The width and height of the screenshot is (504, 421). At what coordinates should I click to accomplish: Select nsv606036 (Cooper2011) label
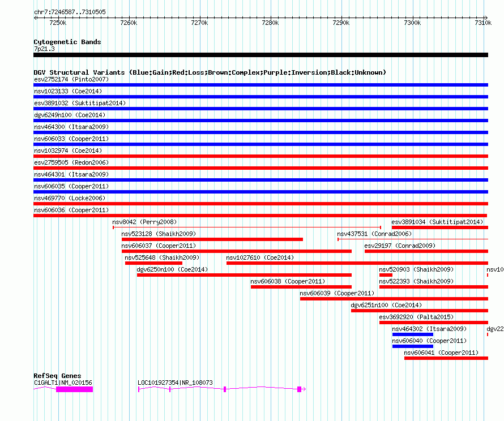(71, 210)
